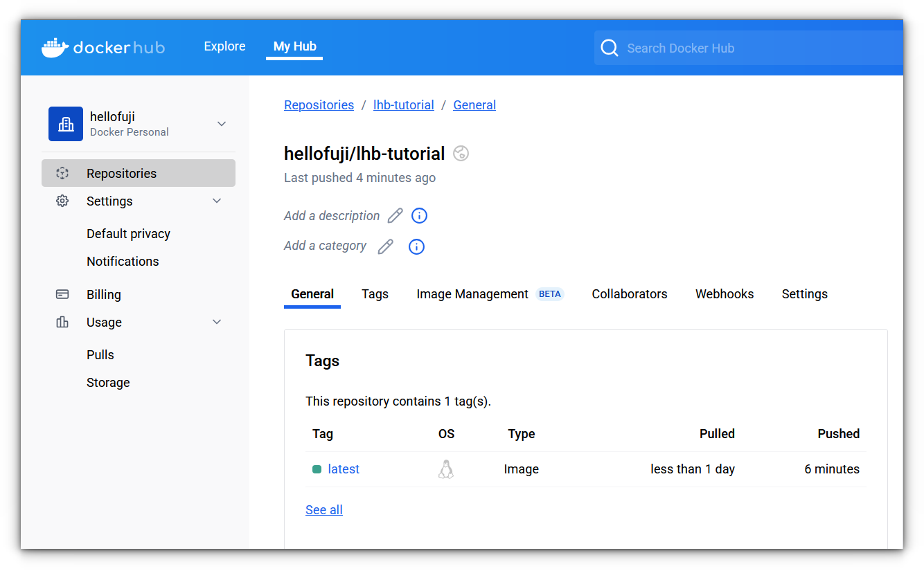Click the Linux penguin OS icon
Viewport: 924px width, 571px height.
(x=446, y=469)
